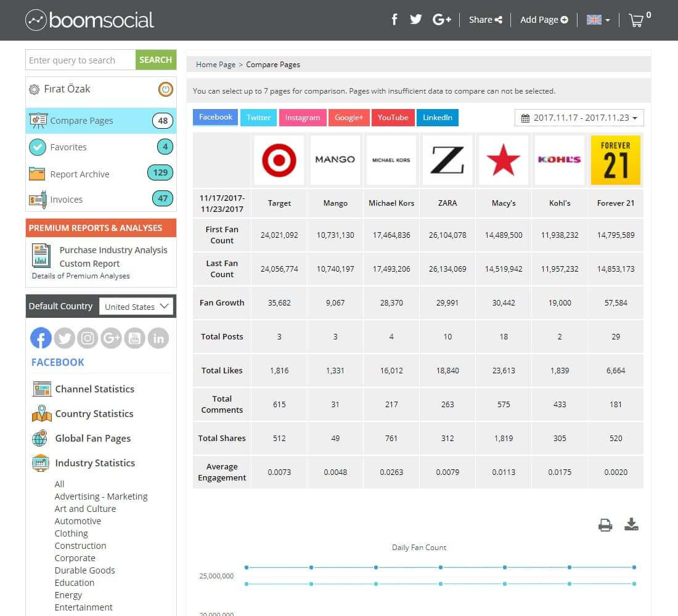Switch to the YouTube tab

coord(393,118)
